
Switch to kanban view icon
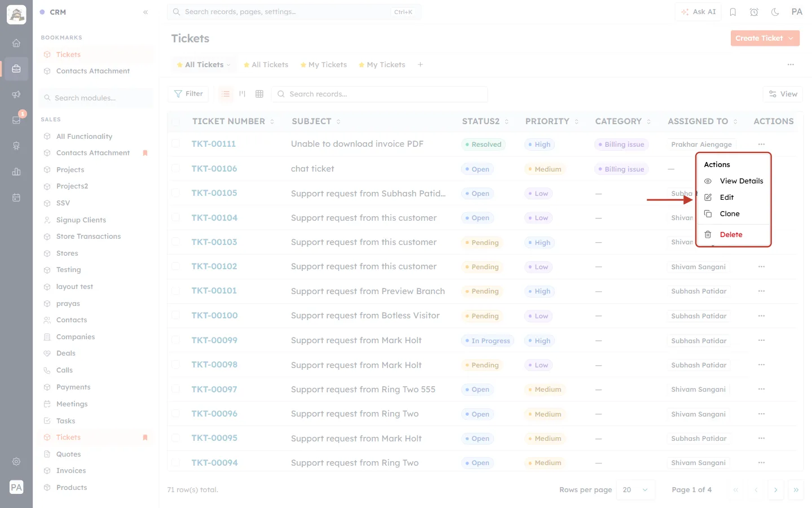[242, 94]
